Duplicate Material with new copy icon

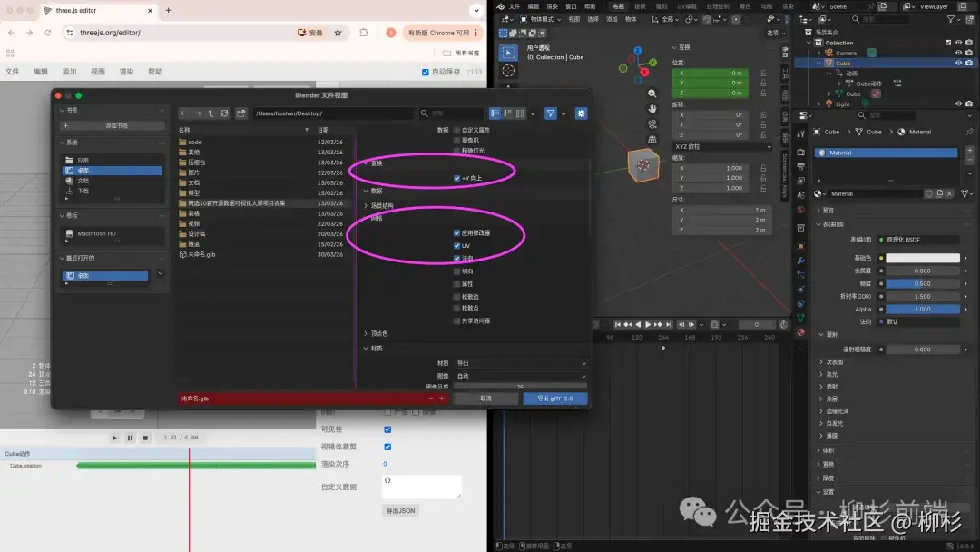tap(939, 193)
